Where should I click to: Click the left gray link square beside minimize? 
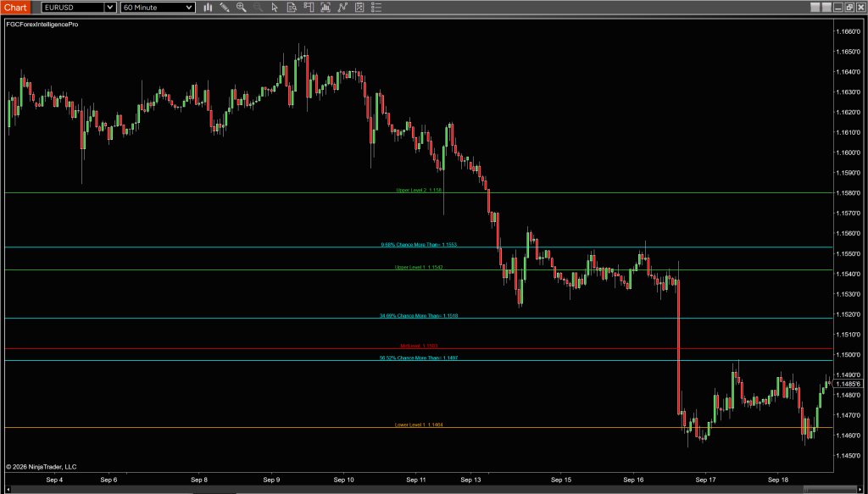point(815,7)
